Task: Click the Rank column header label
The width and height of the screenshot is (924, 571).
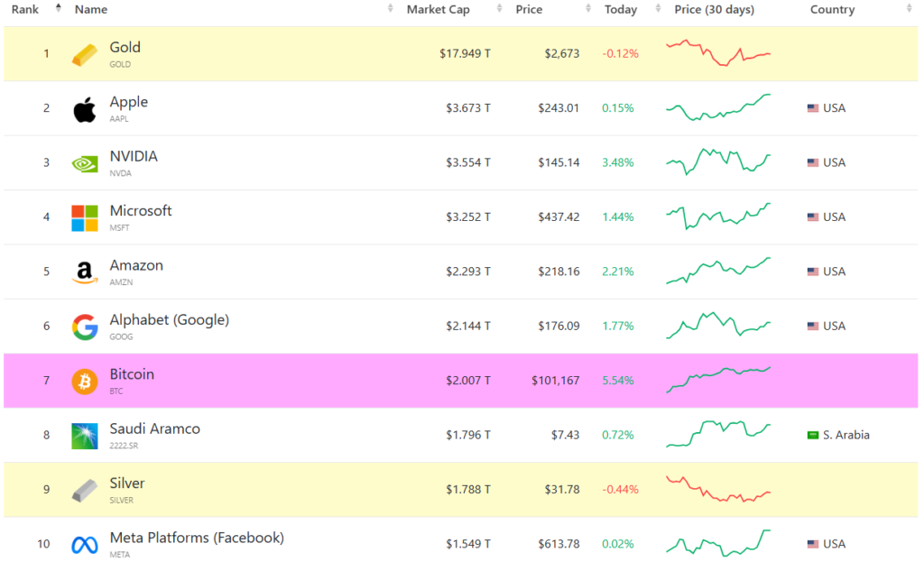Action: [24, 9]
